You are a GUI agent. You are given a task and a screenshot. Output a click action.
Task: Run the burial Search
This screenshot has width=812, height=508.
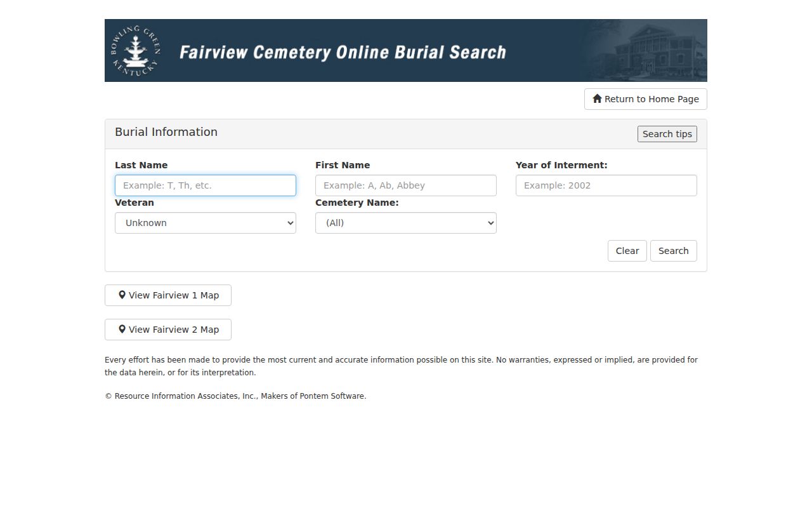pyautogui.click(x=674, y=251)
